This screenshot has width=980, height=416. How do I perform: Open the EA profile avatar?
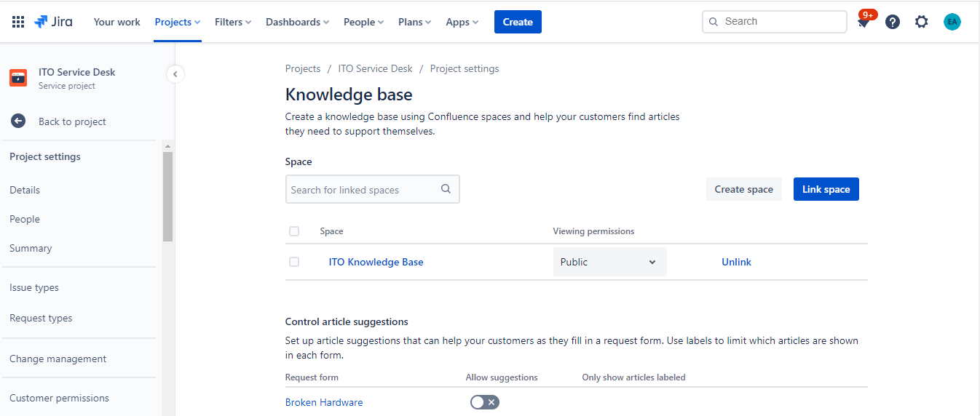coord(952,22)
